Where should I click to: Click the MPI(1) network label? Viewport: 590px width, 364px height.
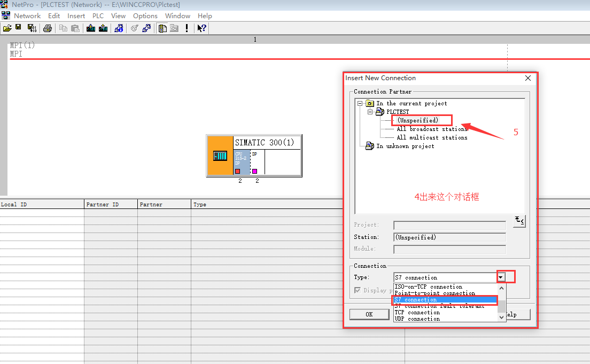coord(22,45)
